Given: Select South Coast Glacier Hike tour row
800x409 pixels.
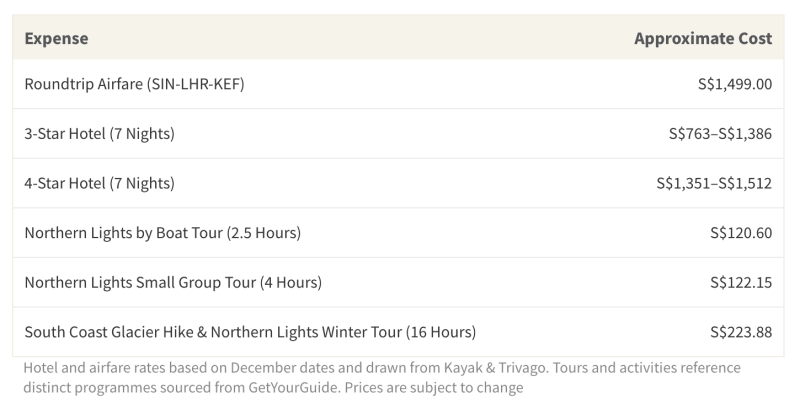Looking at the screenshot, I should coord(398,331).
